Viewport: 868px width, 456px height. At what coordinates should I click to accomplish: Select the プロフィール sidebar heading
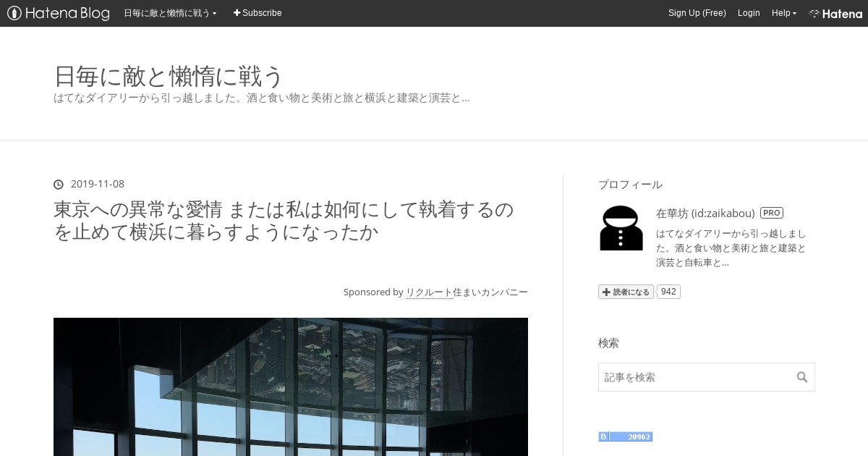pyautogui.click(x=630, y=185)
